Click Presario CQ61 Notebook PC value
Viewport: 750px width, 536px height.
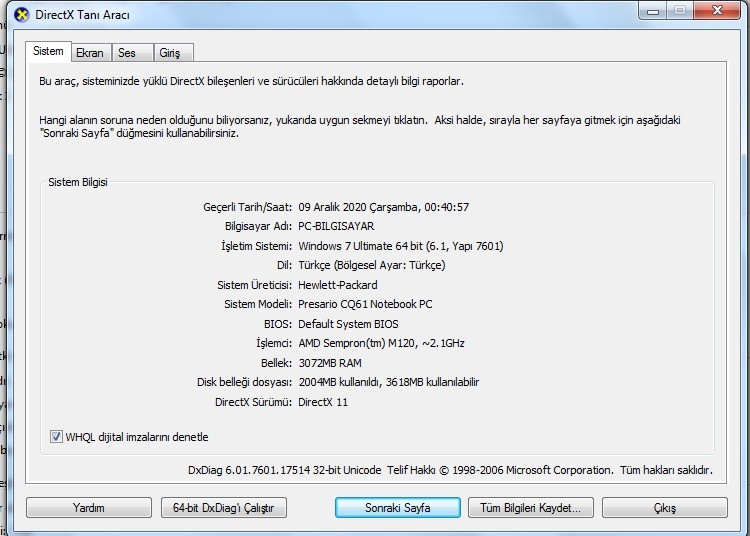365,304
